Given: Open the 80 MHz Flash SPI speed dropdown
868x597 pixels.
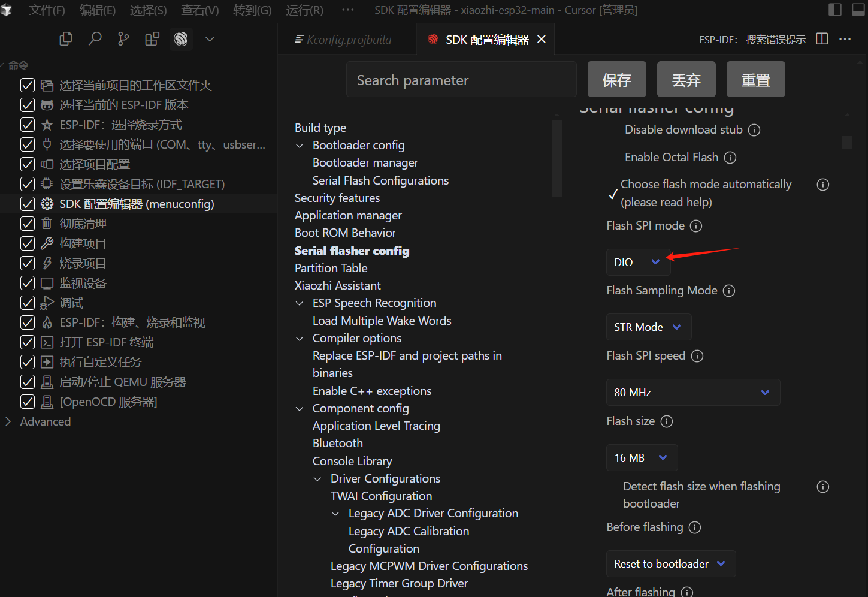Looking at the screenshot, I should [x=692, y=393].
